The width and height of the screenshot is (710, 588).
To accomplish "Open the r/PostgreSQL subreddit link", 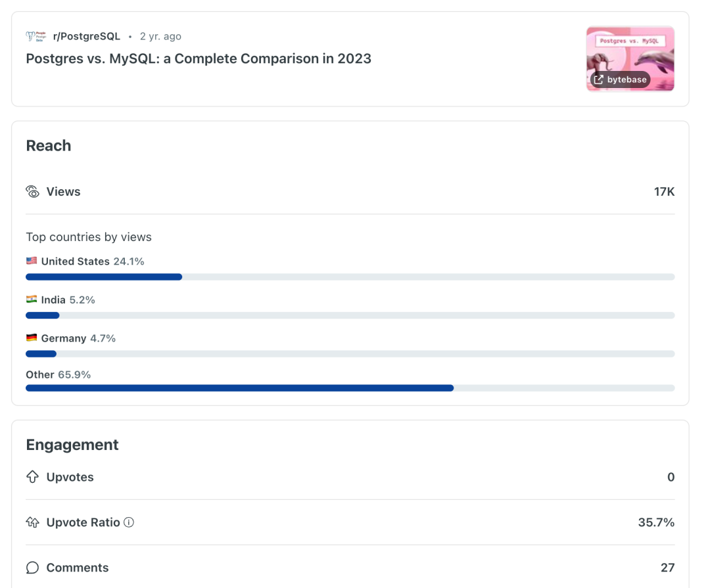I will tap(87, 36).
